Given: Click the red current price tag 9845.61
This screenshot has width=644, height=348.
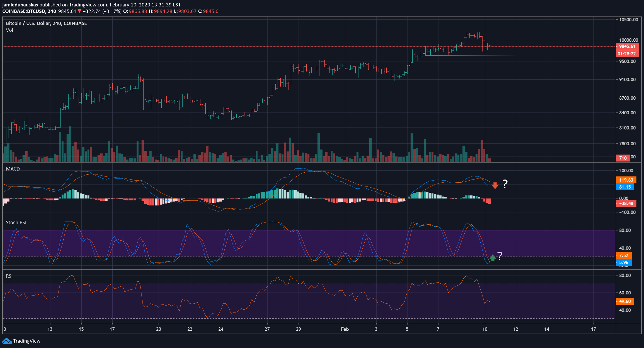Looking at the screenshot, I should pos(627,46).
